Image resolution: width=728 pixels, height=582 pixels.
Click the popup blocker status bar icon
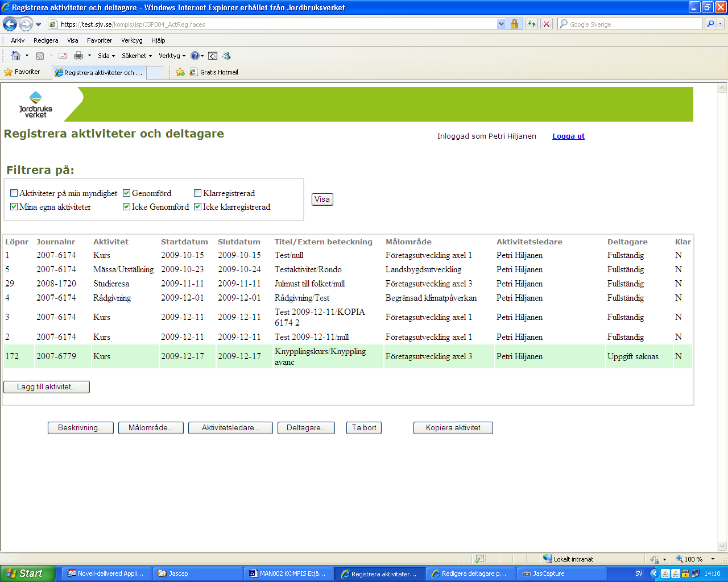pyautogui.click(x=479, y=559)
